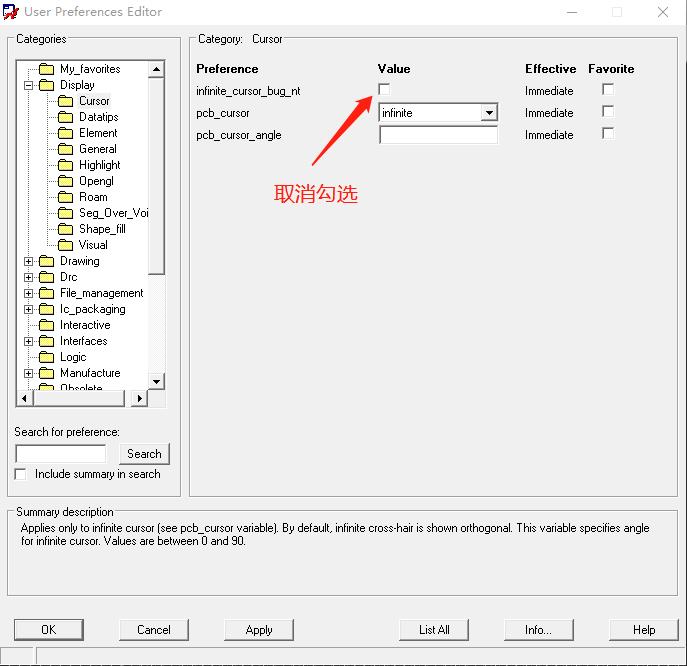Image resolution: width=687 pixels, height=666 pixels.
Task: Mark pcb_cursor_angle as favorite
Action: click(608, 133)
